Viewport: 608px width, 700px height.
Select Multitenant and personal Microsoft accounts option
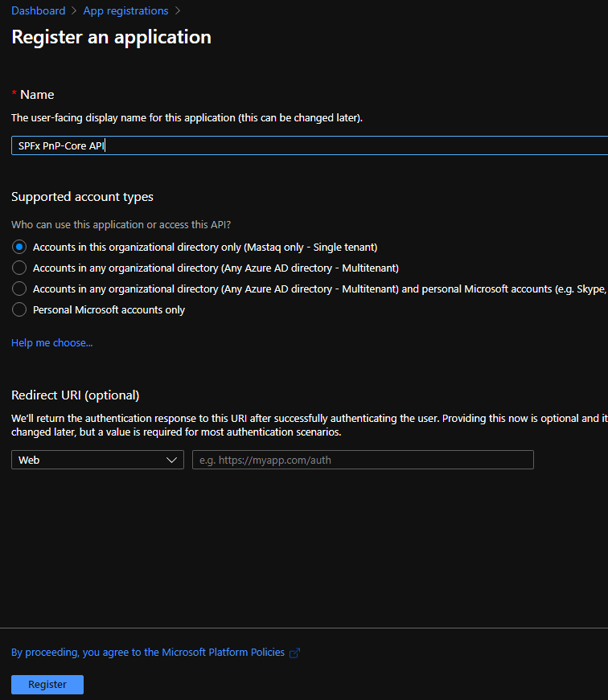click(x=18, y=289)
